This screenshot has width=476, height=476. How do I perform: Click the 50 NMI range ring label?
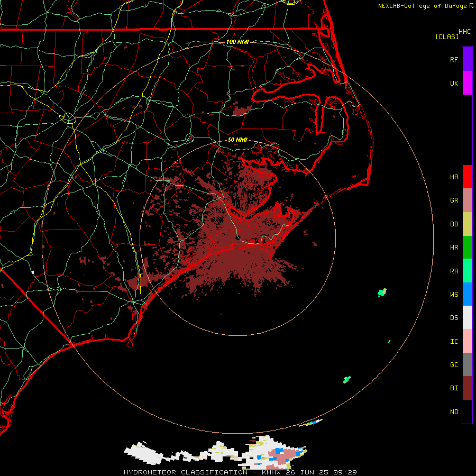(x=237, y=140)
